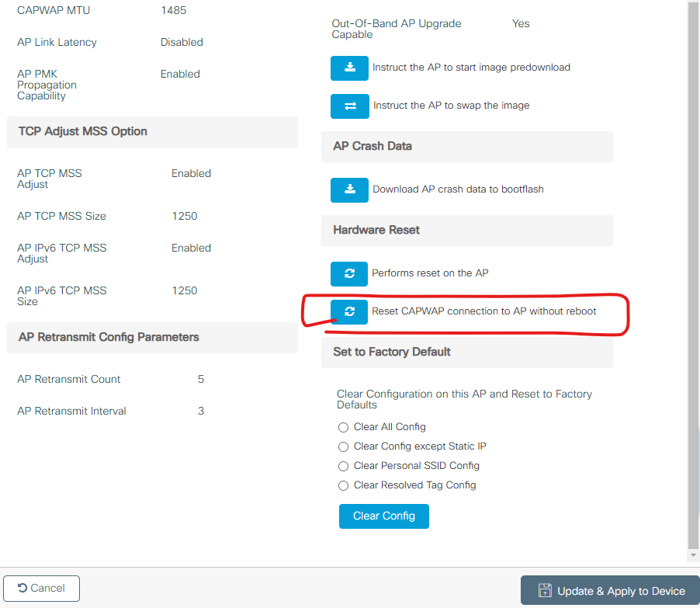Click the AP Retransmit Interval value 3

201,411
